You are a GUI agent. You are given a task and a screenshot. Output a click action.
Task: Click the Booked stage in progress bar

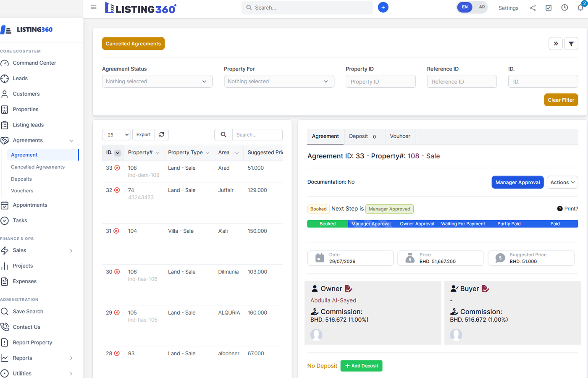pyautogui.click(x=328, y=224)
